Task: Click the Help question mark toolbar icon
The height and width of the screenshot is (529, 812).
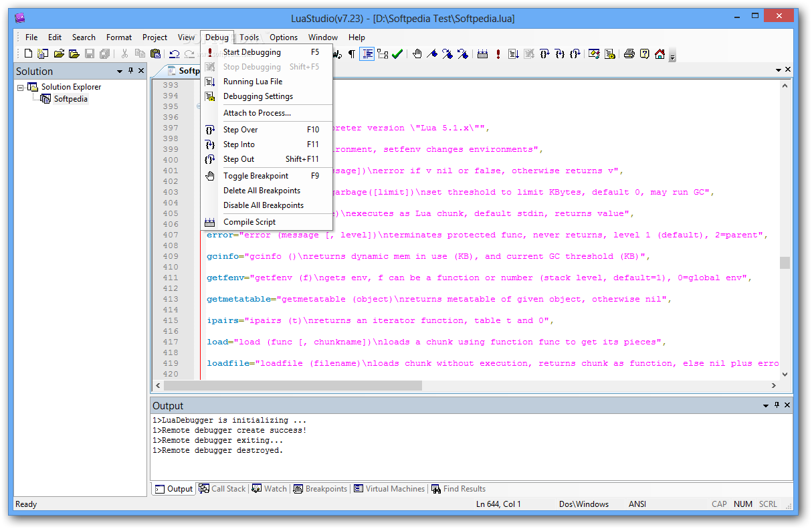Action: pos(644,54)
